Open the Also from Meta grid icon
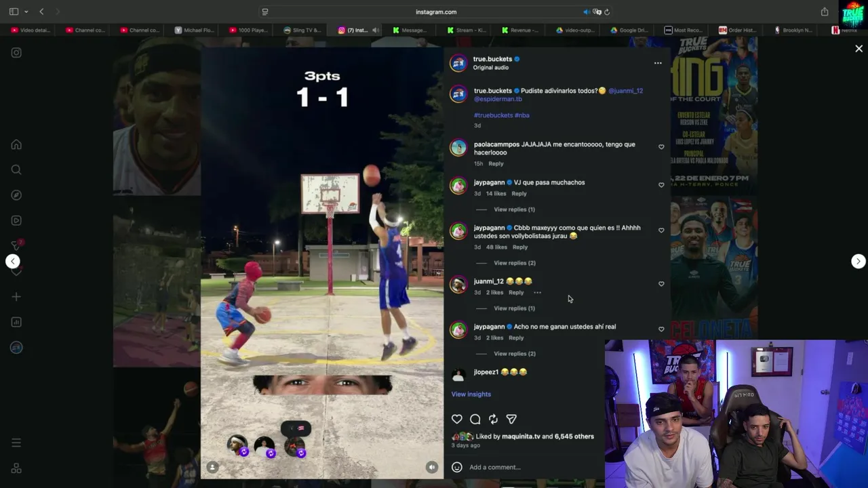The width and height of the screenshot is (868, 488). click(16, 468)
